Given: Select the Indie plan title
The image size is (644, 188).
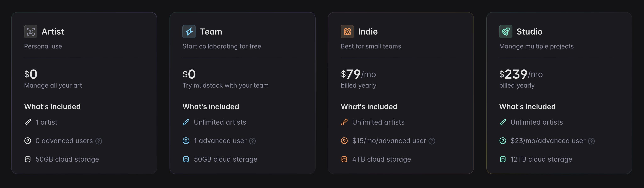Looking at the screenshot, I should point(368,32).
